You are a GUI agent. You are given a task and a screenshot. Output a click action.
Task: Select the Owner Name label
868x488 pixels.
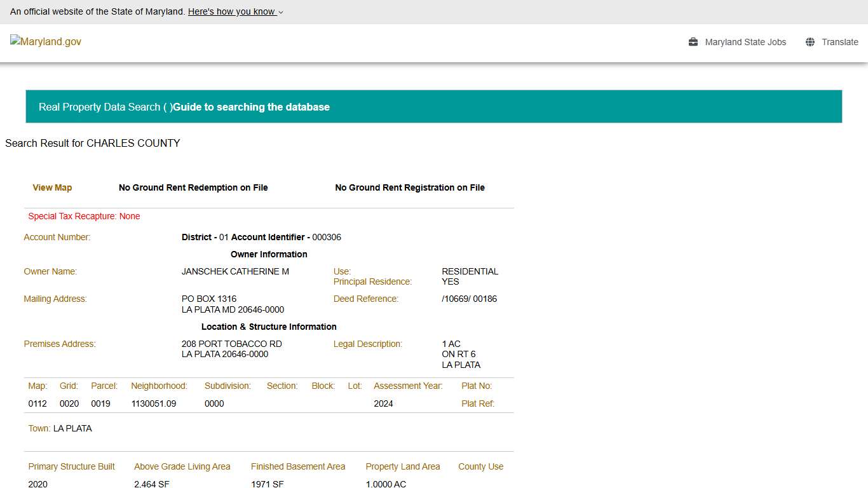tap(50, 271)
